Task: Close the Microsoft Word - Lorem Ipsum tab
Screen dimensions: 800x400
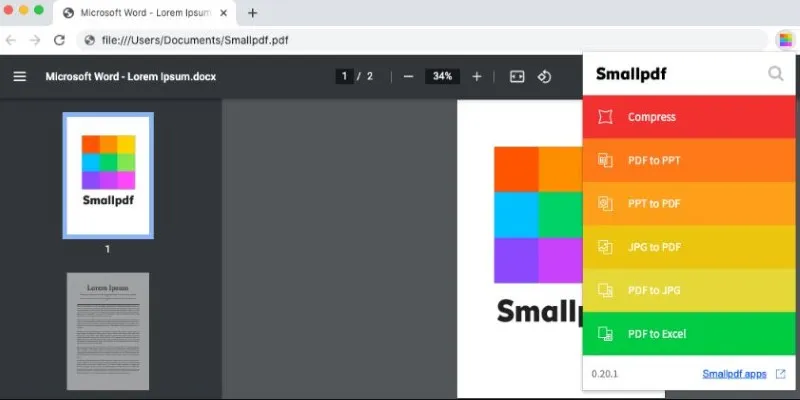Action: (223, 13)
